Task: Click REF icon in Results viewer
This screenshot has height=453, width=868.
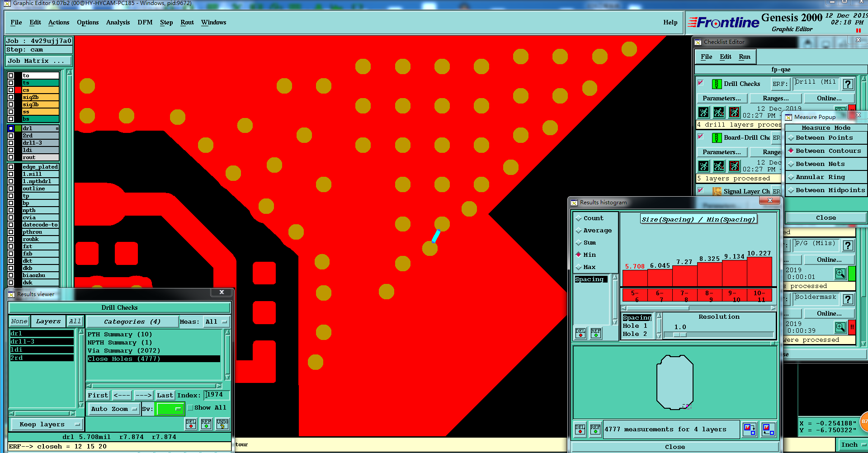Action: (206, 424)
